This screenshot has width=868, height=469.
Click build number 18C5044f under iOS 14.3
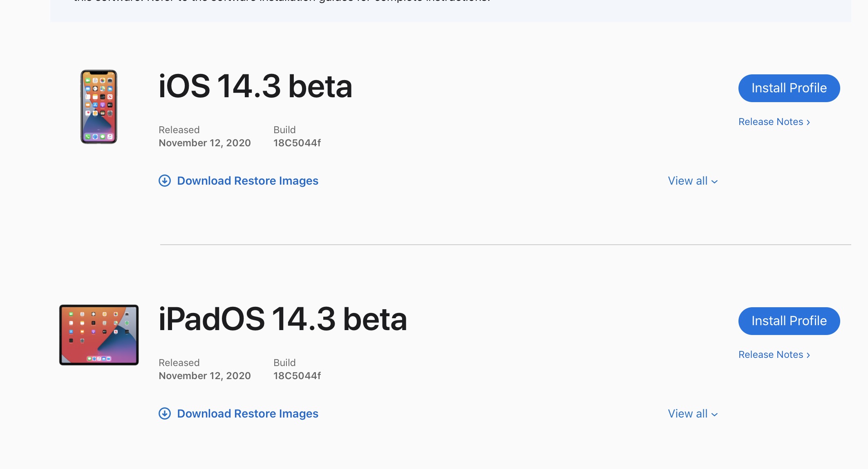pyautogui.click(x=297, y=143)
